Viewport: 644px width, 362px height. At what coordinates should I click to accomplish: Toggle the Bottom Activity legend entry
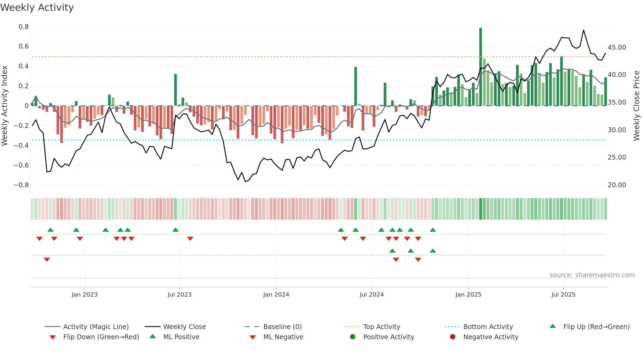[x=479, y=327]
